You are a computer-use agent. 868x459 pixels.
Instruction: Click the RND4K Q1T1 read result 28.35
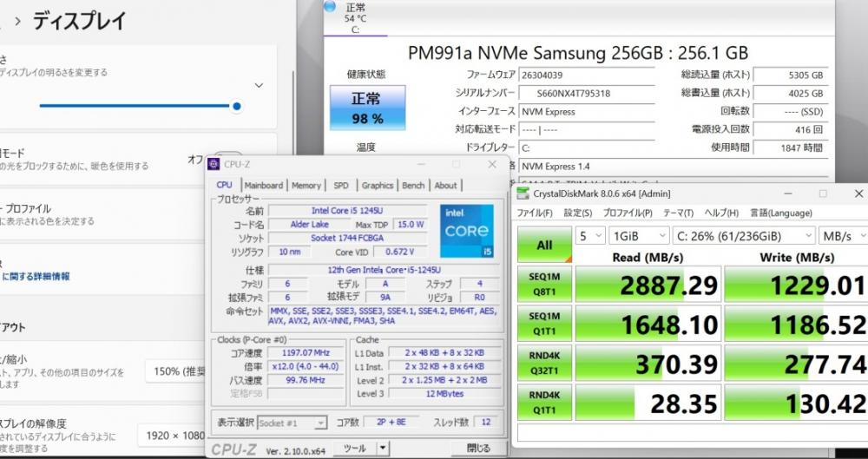648,403
